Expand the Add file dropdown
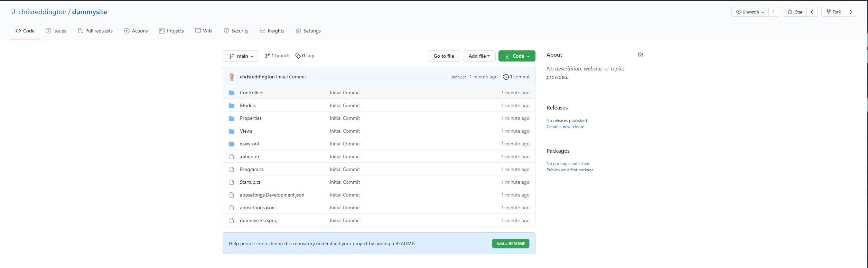The width and height of the screenshot is (868, 268). coord(479,56)
